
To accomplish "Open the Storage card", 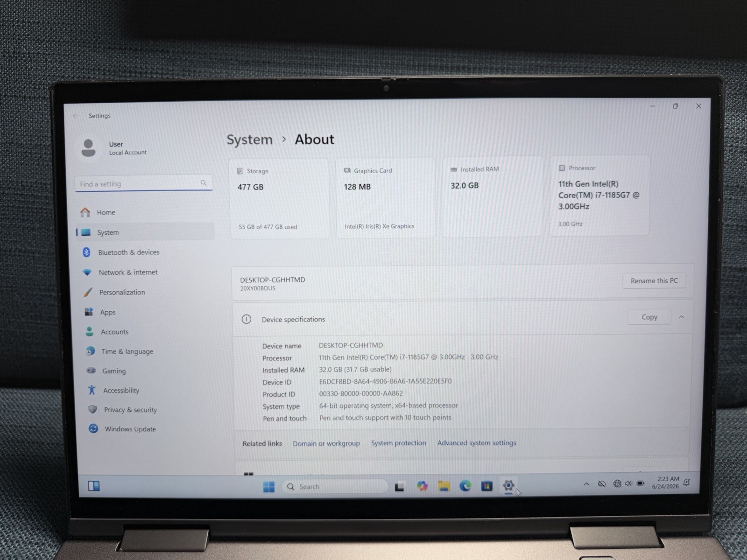I will click(x=280, y=199).
